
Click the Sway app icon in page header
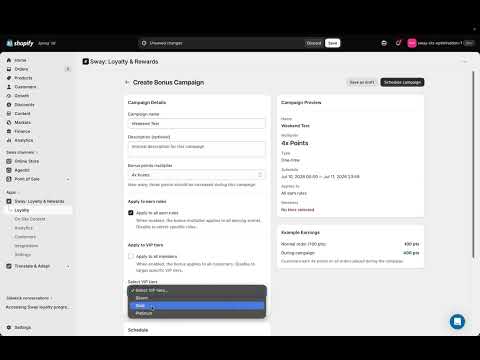(86, 61)
